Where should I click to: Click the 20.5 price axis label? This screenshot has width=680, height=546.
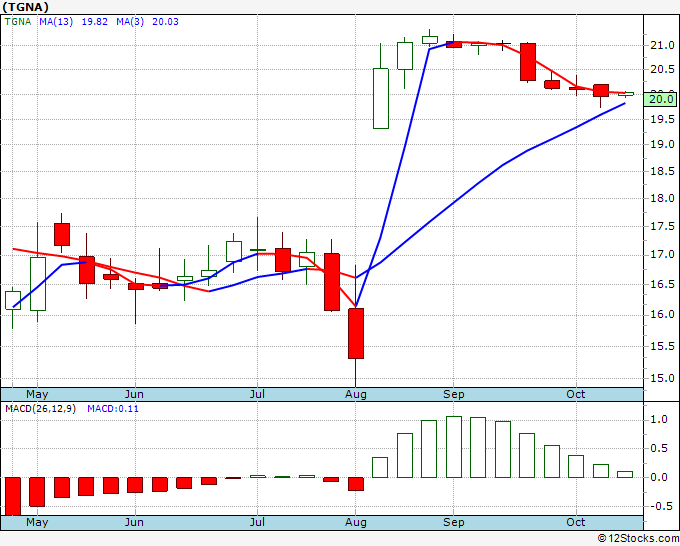(x=662, y=69)
